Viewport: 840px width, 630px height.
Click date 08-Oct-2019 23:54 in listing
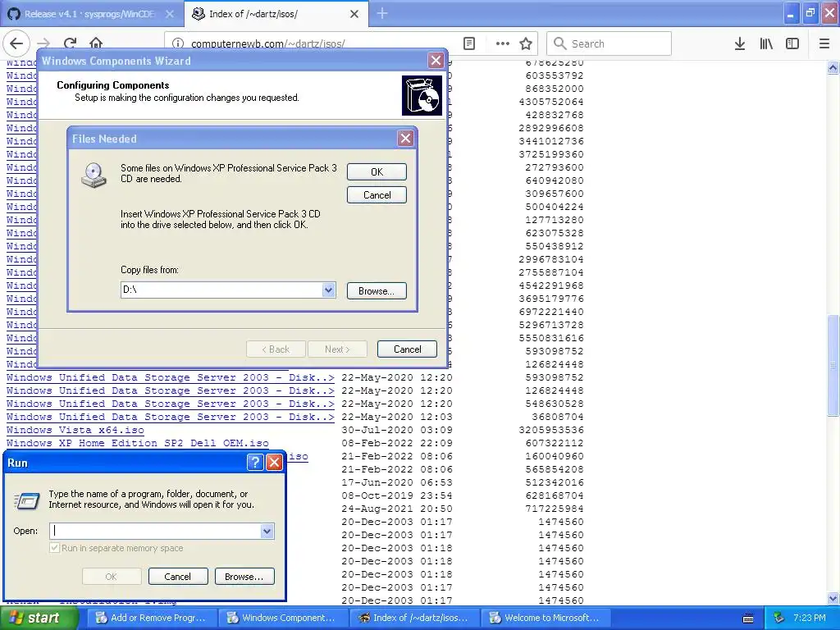pos(397,495)
